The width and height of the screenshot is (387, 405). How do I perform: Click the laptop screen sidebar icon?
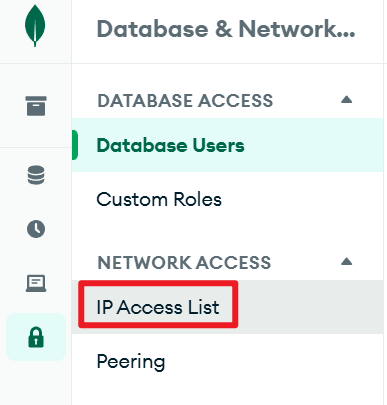[36, 283]
